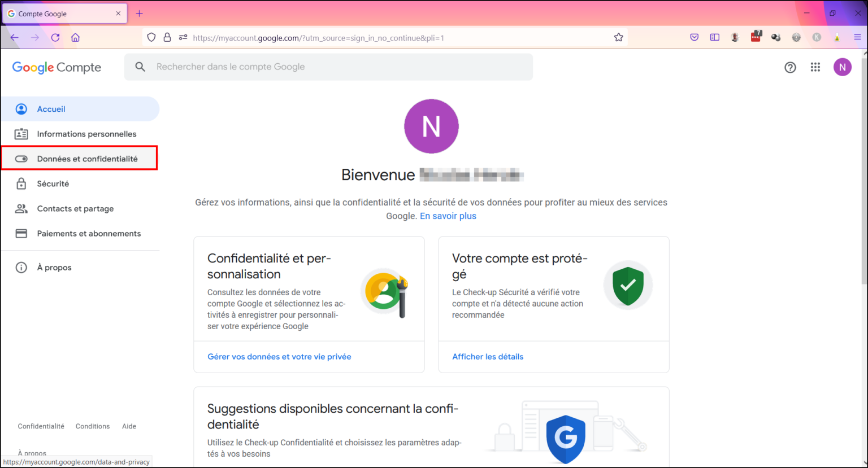Click the Google Compte logo

(57, 67)
